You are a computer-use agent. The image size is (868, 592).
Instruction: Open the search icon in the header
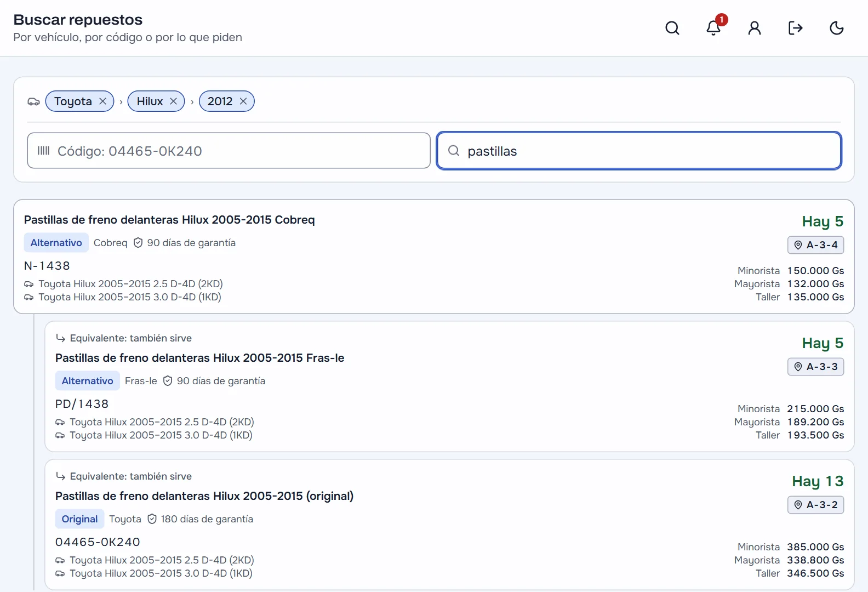click(x=672, y=28)
